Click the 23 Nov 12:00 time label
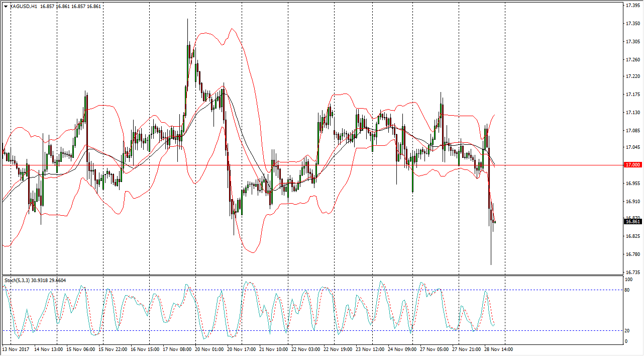 point(370,349)
